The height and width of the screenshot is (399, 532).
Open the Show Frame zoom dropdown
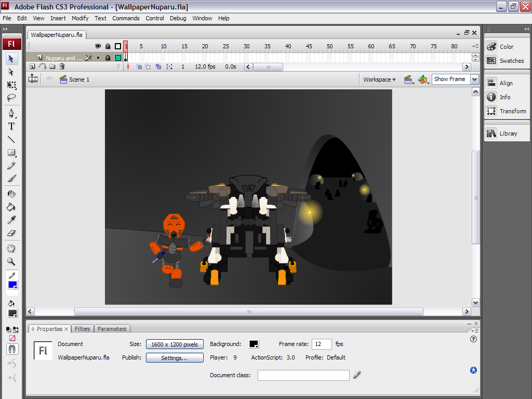474,79
